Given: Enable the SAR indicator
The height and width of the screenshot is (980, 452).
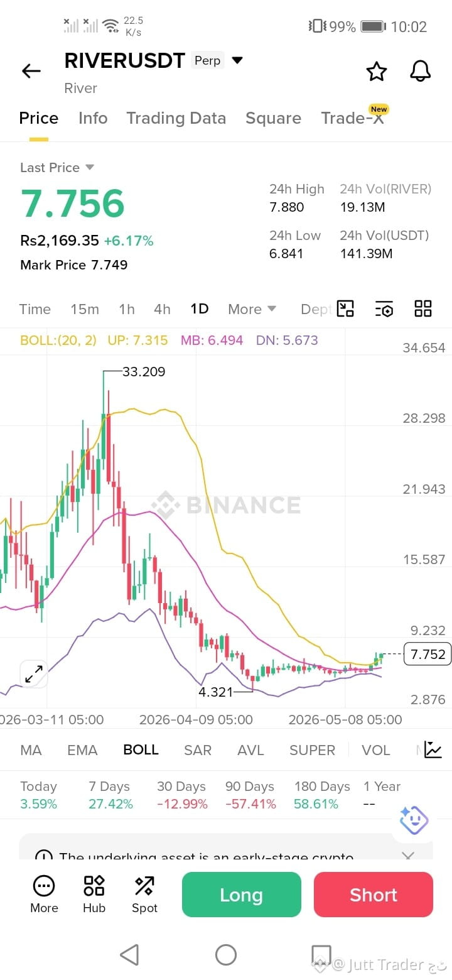Looking at the screenshot, I should pos(198,750).
